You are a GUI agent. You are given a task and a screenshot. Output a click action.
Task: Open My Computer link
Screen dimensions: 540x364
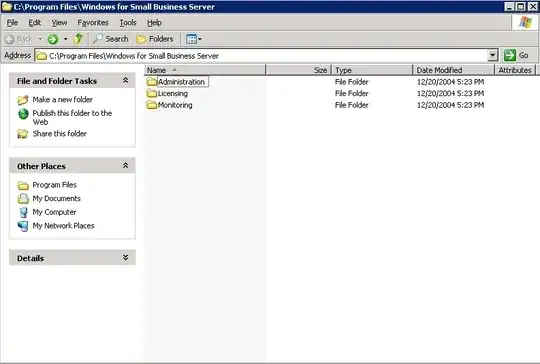[x=54, y=212]
